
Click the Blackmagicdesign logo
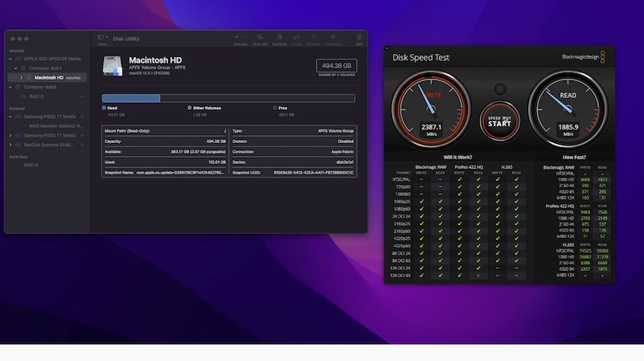[583, 57]
